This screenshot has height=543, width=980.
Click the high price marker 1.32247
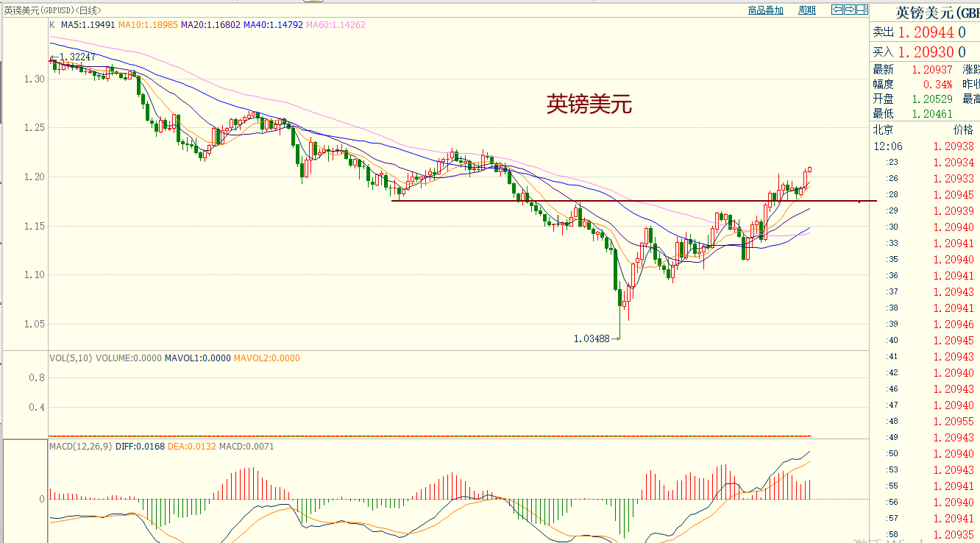77,57
